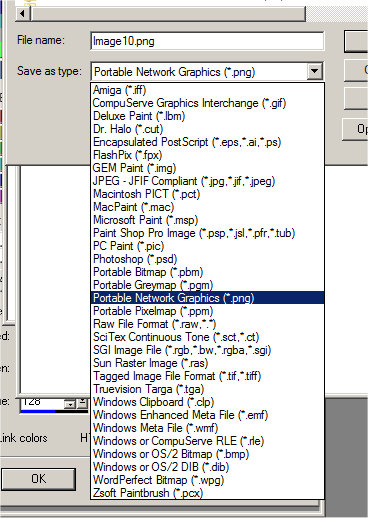Select Windows Meta File (*.wmf)
The width and height of the screenshot is (368, 518).
[x=207, y=428]
